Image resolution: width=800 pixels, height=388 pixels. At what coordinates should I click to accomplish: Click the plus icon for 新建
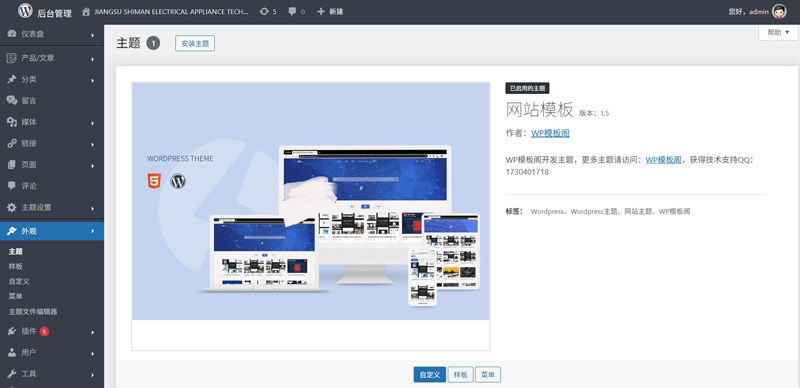[x=320, y=11]
